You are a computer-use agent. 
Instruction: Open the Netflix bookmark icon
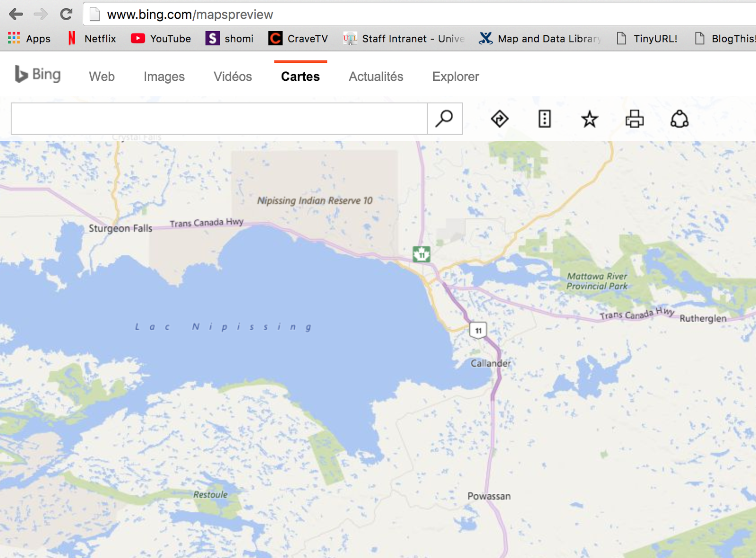click(72, 38)
